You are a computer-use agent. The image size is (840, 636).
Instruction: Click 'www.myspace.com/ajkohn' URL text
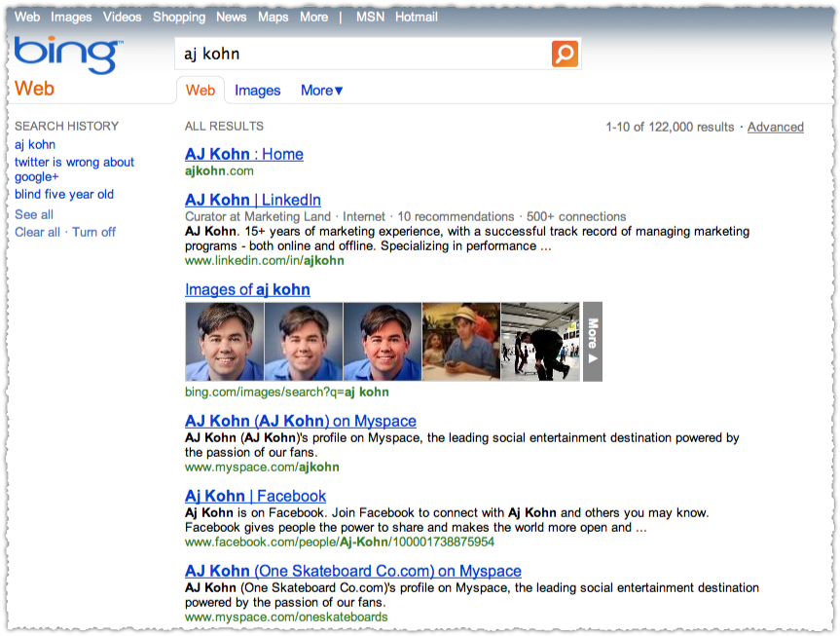(x=262, y=468)
